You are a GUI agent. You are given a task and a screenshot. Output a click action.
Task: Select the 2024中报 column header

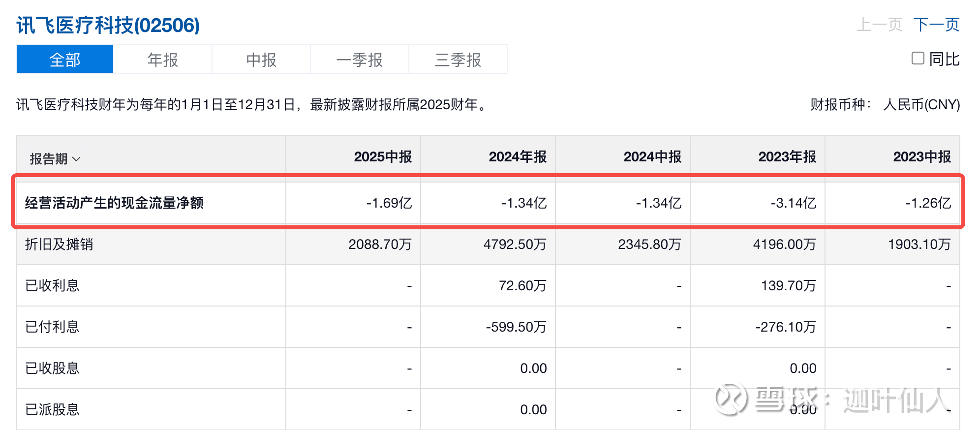(x=652, y=157)
